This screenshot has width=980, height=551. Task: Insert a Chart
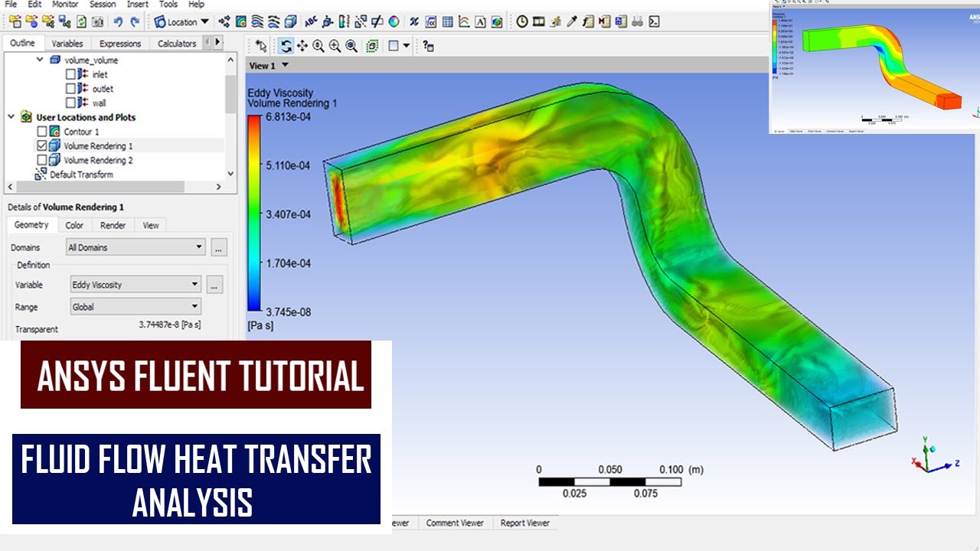point(464,22)
